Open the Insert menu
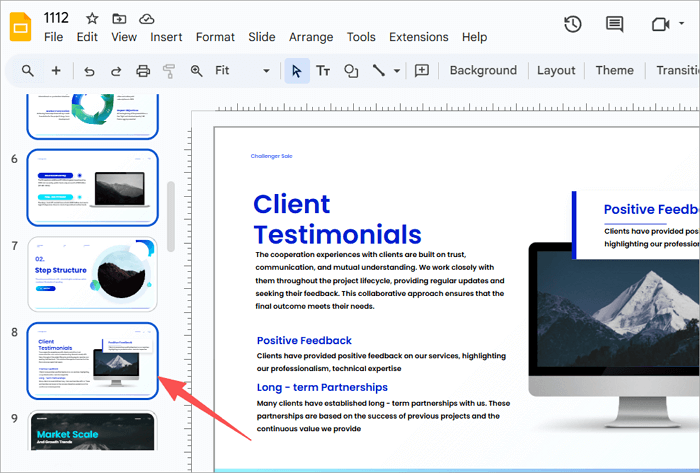Image resolution: width=700 pixels, height=473 pixels. click(x=166, y=37)
